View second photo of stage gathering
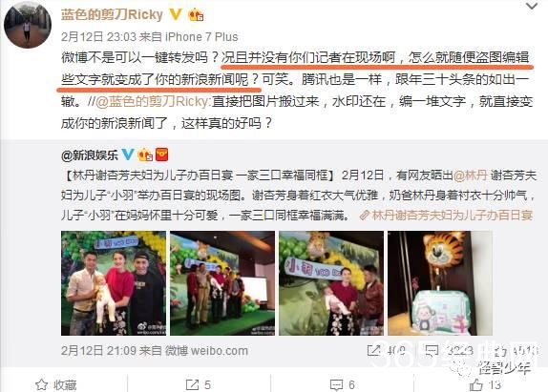548x392 pixels. [x=222, y=283]
